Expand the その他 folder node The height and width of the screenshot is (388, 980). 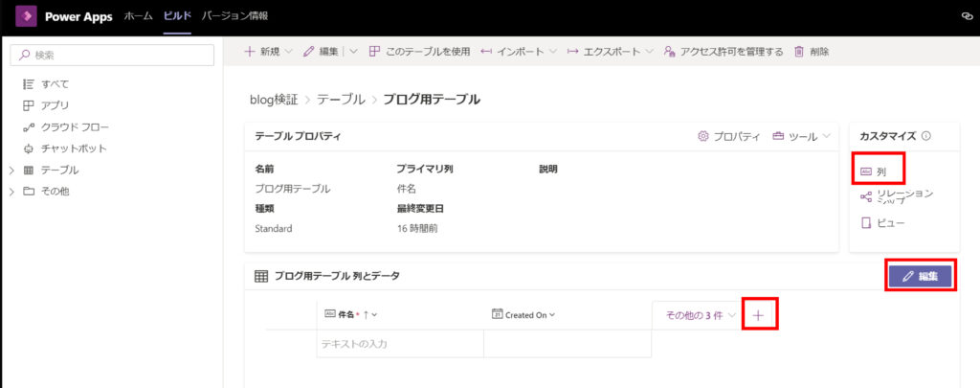click(x=11, y=192)
